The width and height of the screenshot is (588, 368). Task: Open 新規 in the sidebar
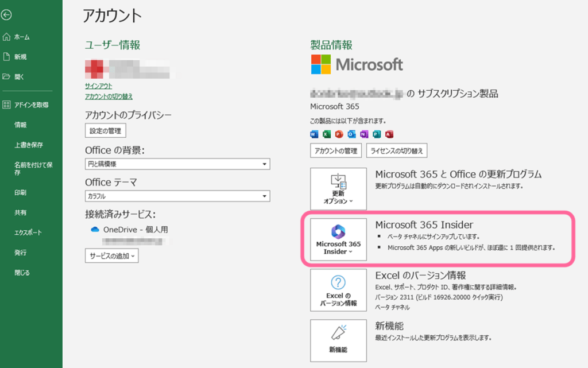pyautogui.click(x=20, y=57)
